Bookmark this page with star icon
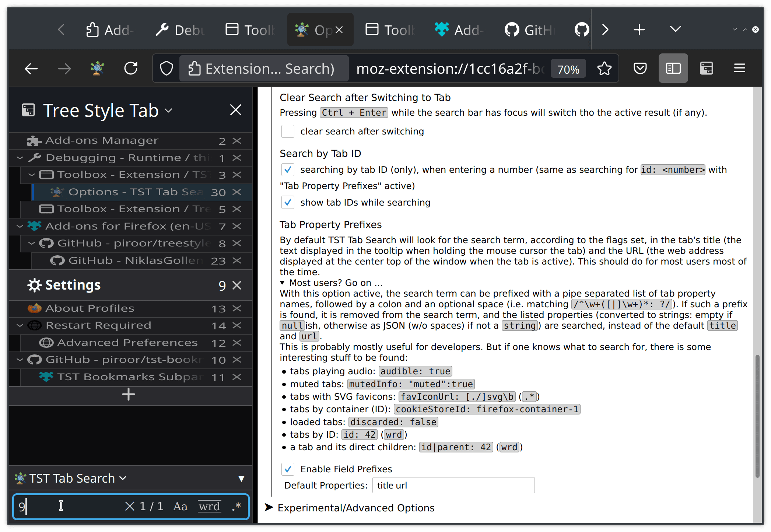The width and height of the screenshot is (771, 532). (x=604, y=69)
